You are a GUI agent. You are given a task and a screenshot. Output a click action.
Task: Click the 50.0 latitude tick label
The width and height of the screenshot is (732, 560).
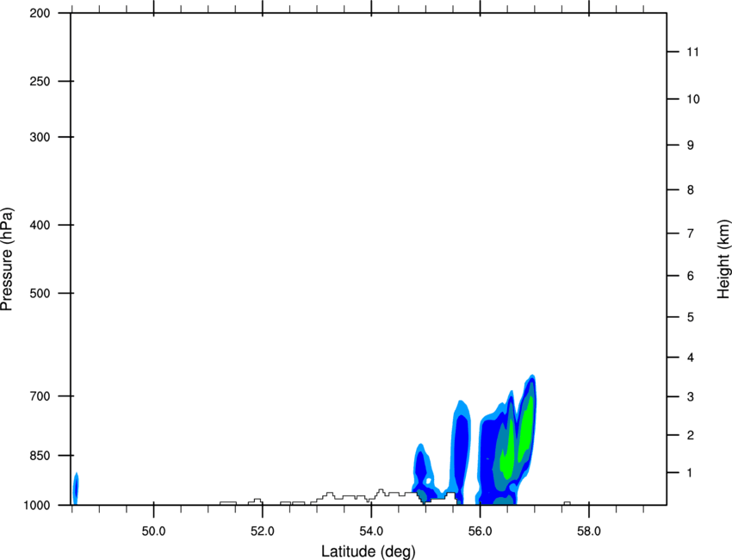click(153, 532)
